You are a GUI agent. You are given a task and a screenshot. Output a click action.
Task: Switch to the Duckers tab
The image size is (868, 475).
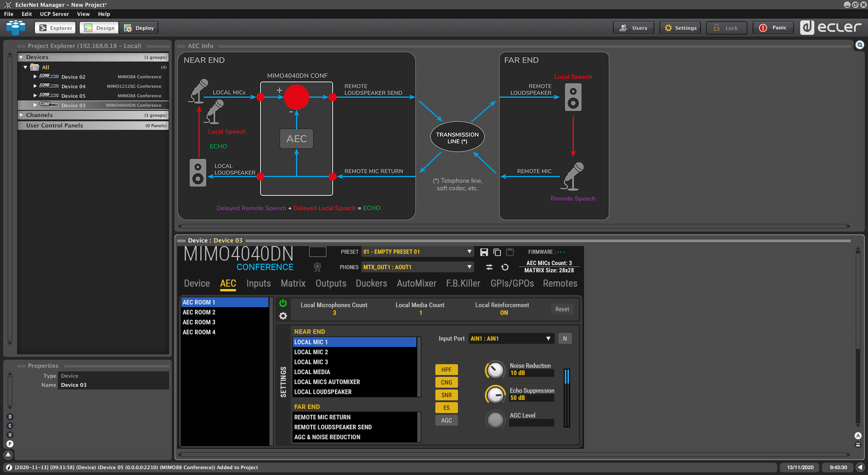tap(371, 284)
